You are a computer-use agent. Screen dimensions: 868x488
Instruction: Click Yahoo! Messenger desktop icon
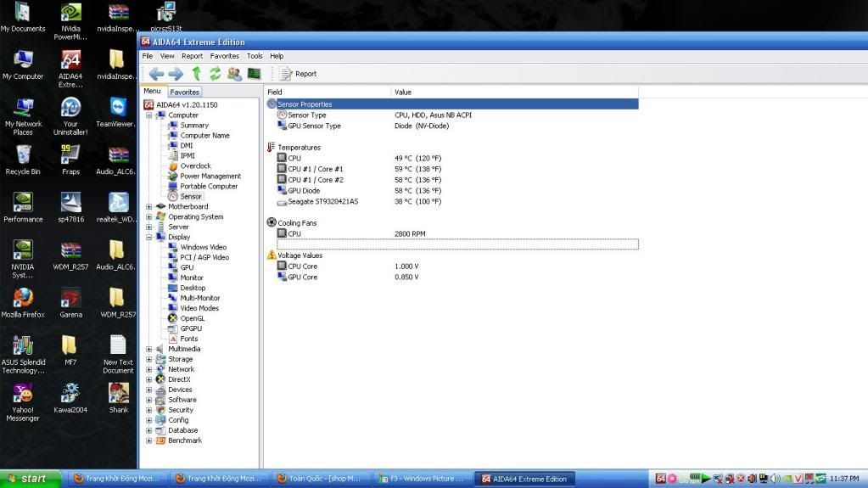click(x=23, y=402)
